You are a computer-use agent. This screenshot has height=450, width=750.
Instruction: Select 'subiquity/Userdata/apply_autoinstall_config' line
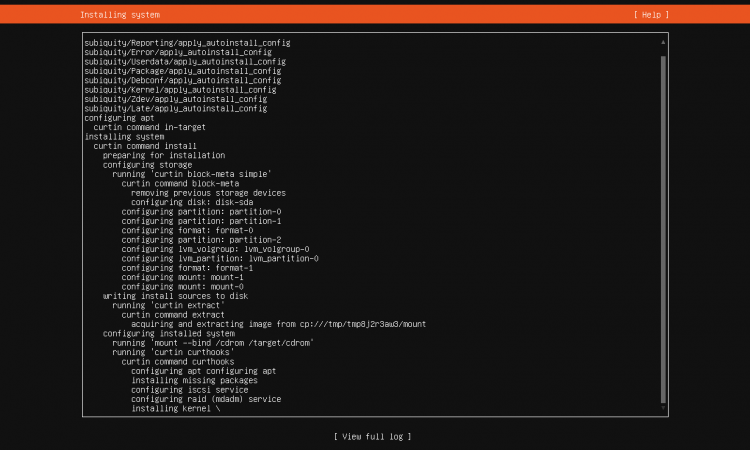(185, 62)
